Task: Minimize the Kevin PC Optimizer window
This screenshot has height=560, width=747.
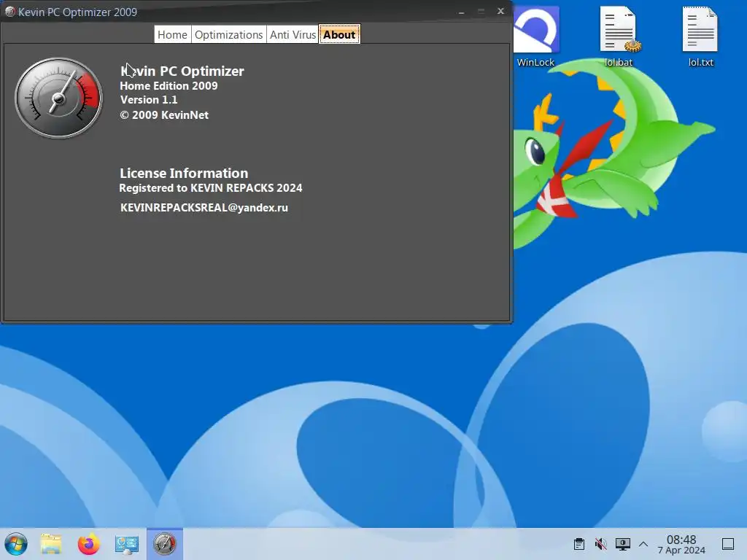Action: pos(461,12)
